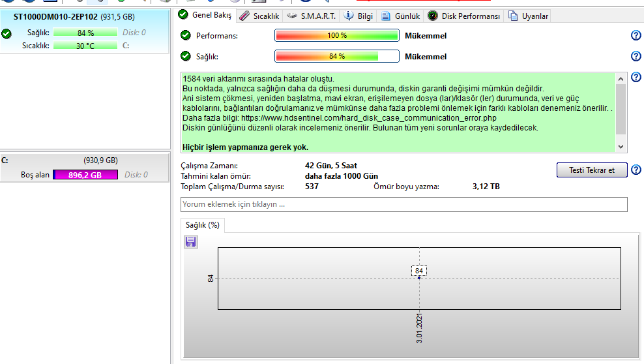Image resolution: width=644 pixels, height=364 pixels.
Task: Click the Çalışma Zamanı label
Action: 209,166
